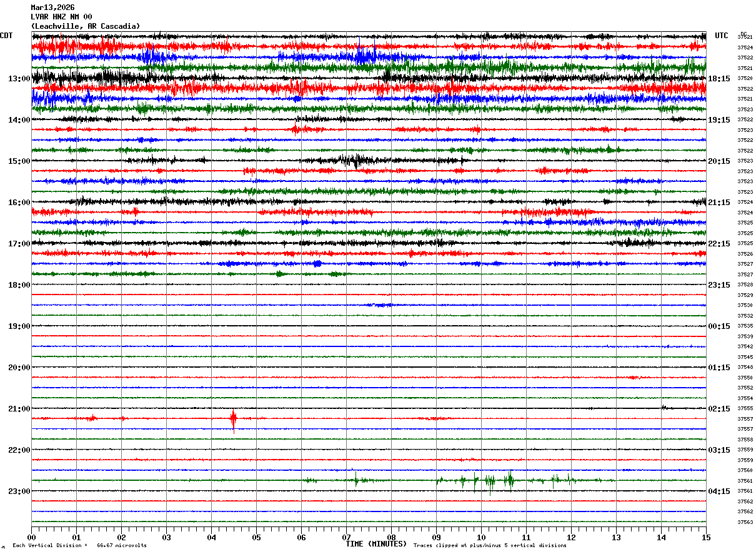Click the 18:15 UTC time label

point(719,79)
